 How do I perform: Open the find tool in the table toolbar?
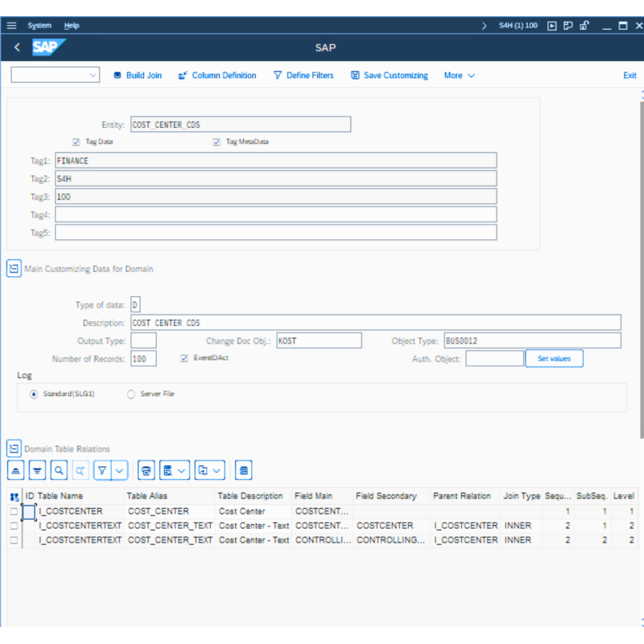pyautogui.click(x=57, y=470)
